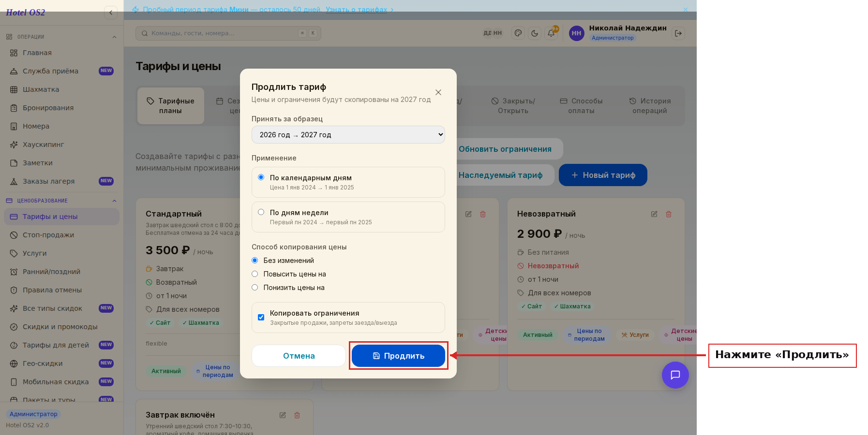Delete the Завтрак включён tariff
This screenshot has height=435, width=868.
[297, 415]
